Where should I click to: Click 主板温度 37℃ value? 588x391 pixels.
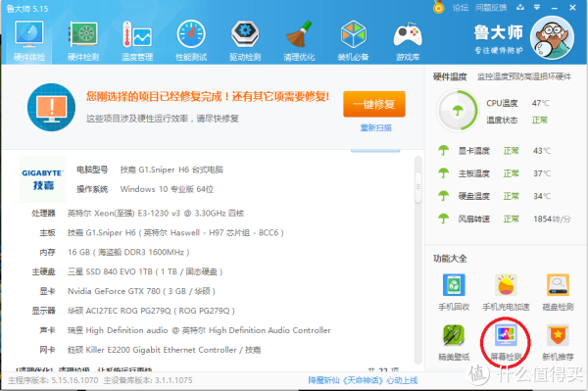(542, 173)
